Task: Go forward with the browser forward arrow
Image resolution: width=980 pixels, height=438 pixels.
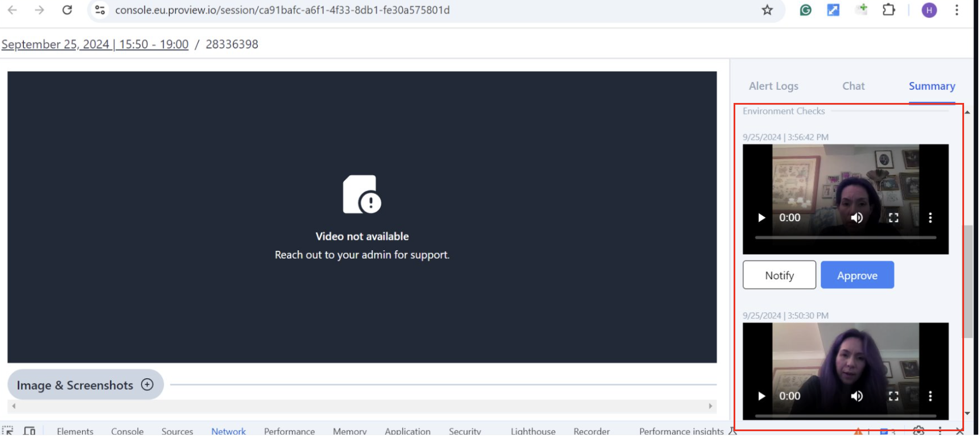Action: pos(39,10)
